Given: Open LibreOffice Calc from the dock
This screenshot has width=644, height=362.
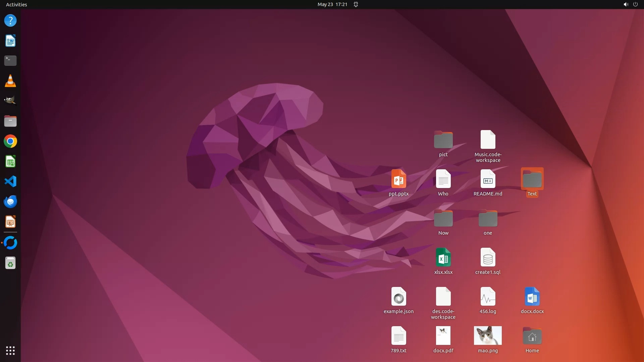Looking at the screenshot, I should click(10, 161).
